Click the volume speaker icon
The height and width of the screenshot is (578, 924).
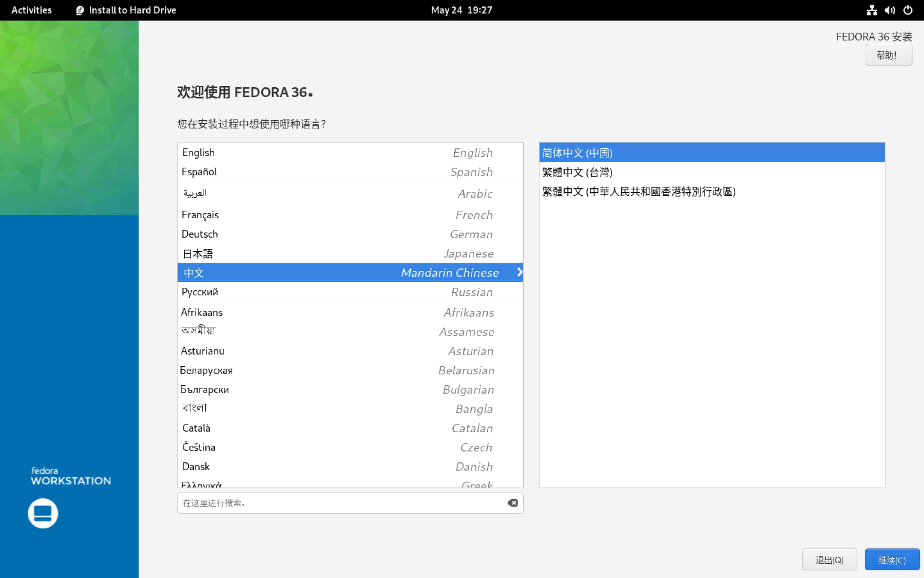point(890,10)
